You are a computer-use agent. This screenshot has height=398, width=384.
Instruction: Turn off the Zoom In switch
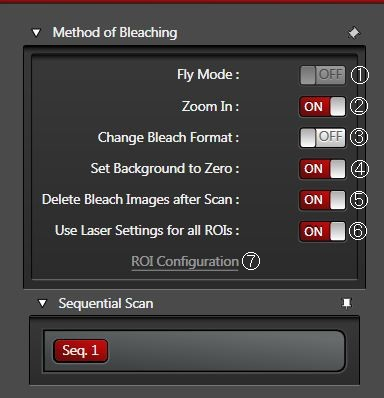coord(322,107)
